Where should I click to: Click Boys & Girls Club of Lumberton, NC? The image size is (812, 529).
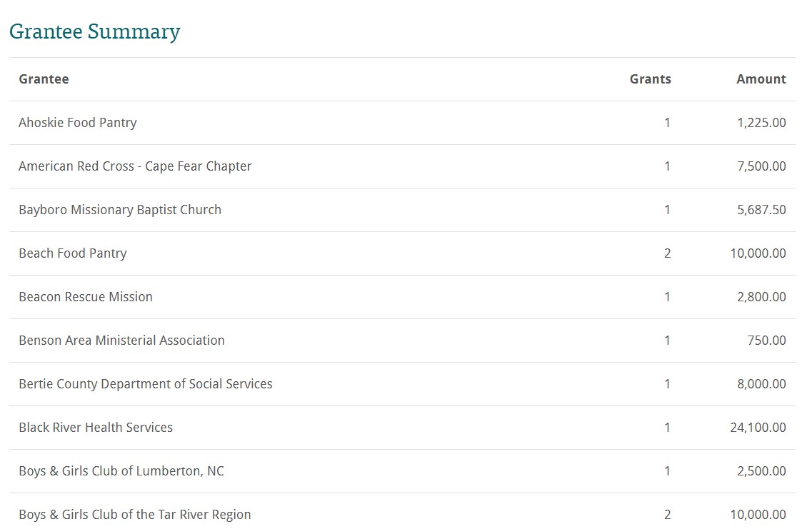(x=121, y=471)
